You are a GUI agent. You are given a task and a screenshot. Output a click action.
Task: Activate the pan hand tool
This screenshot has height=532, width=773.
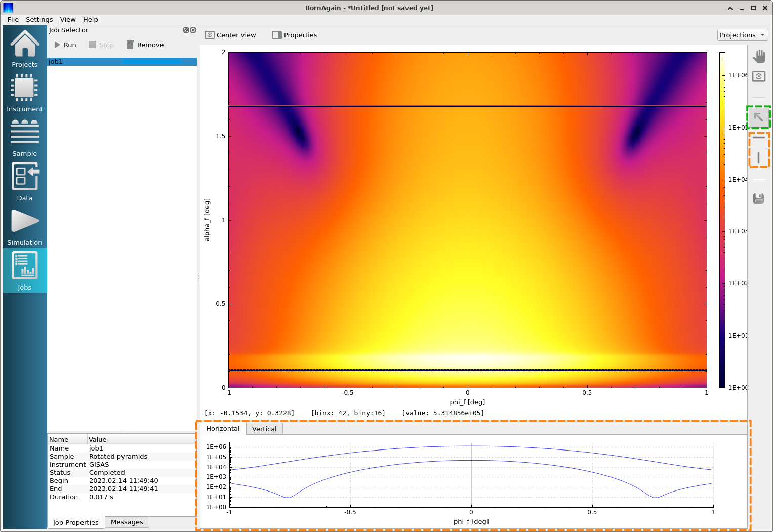point(758,56)
